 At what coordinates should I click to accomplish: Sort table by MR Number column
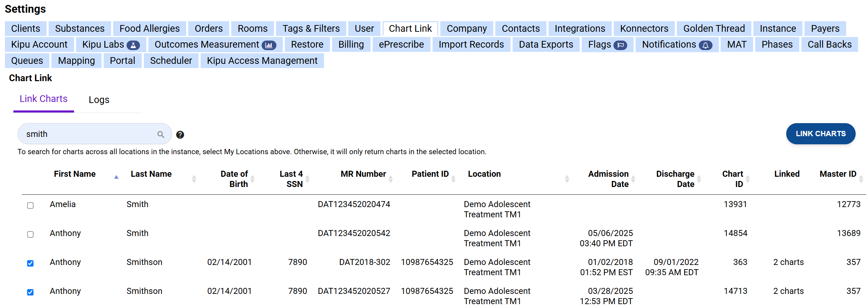[x=390, y=179]
